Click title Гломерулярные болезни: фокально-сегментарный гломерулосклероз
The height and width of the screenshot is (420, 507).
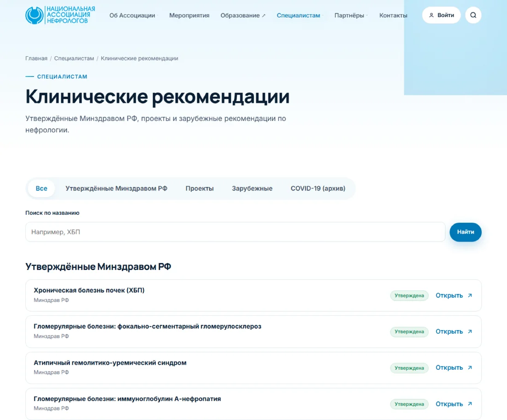147,326
